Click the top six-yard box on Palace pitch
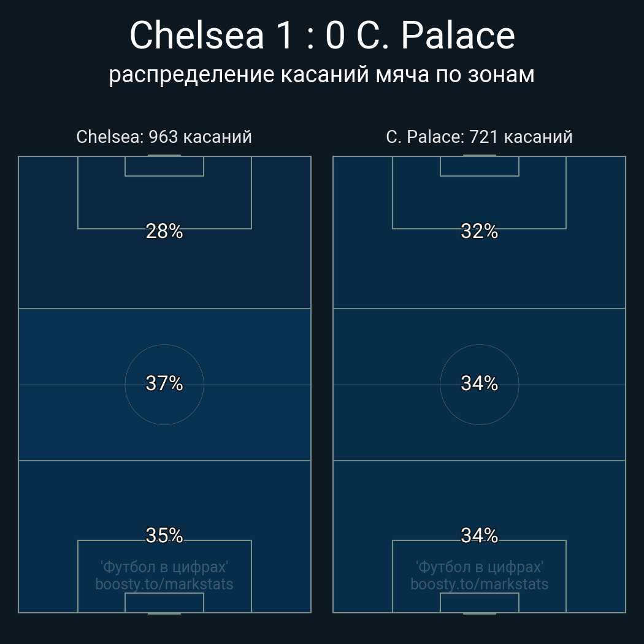The image size is (644, 644). [479, 166]
